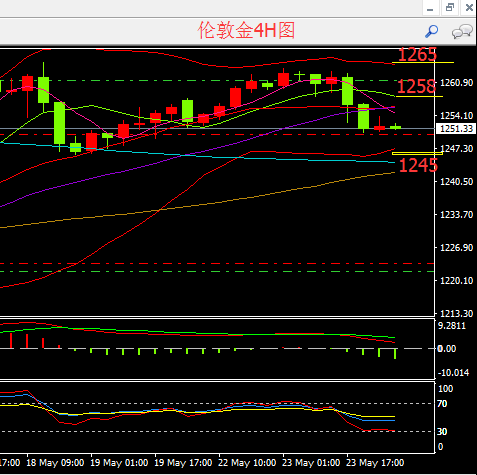Click the 1245 support annotation
The height and width of the screenshot is (475, 477).
coord(418,165)
